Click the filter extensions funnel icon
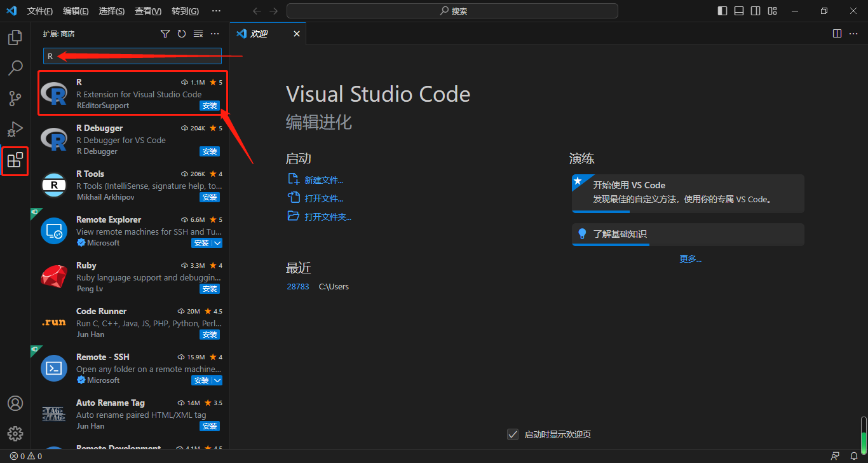This screenshot has height=463, width=868. click(165, 34)
